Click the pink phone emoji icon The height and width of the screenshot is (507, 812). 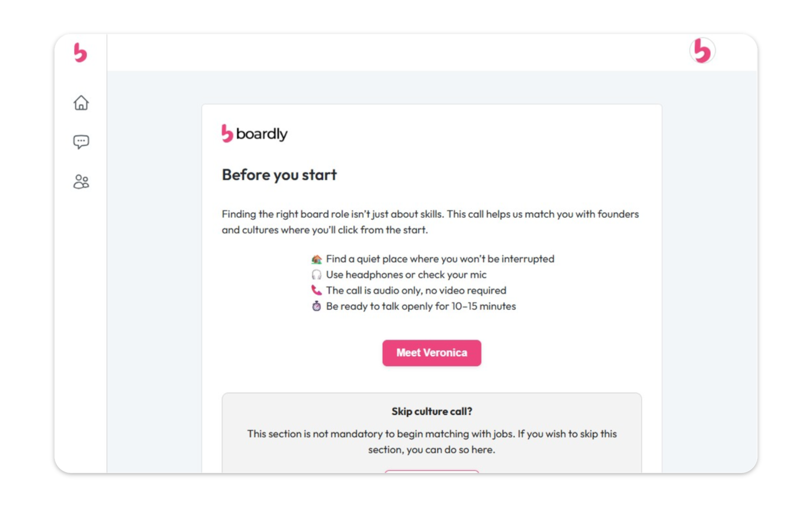316,290
